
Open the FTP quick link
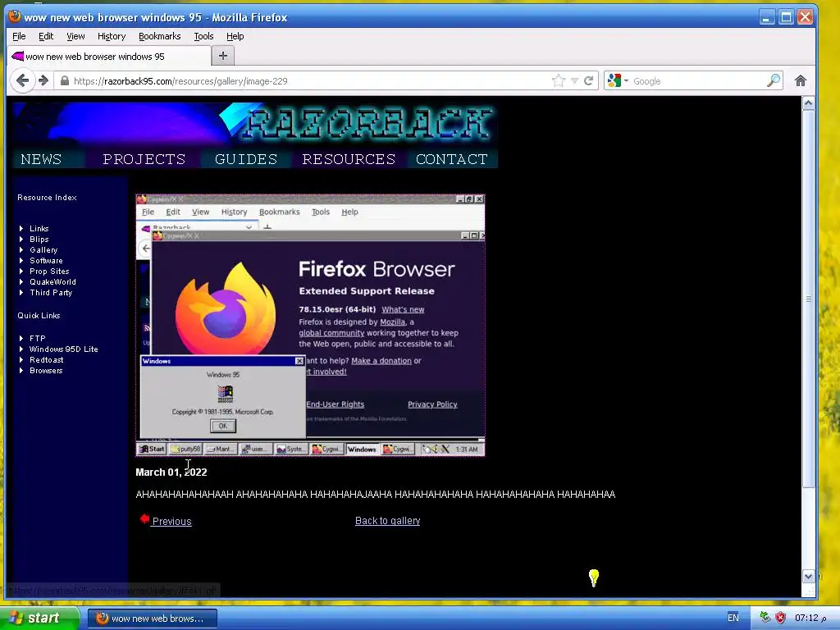pos(38,338)
